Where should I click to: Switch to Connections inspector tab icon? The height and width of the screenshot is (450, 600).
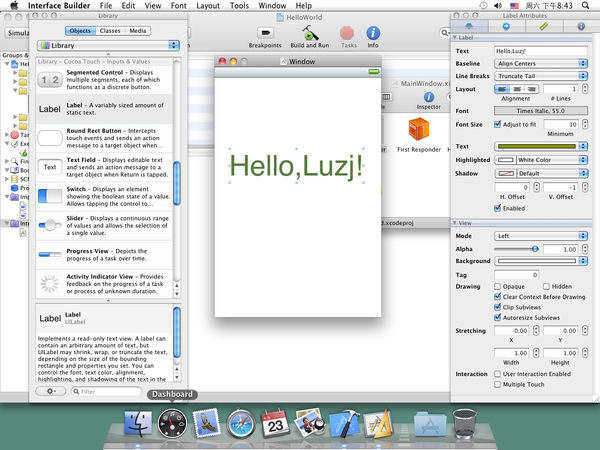click(506, 26)
